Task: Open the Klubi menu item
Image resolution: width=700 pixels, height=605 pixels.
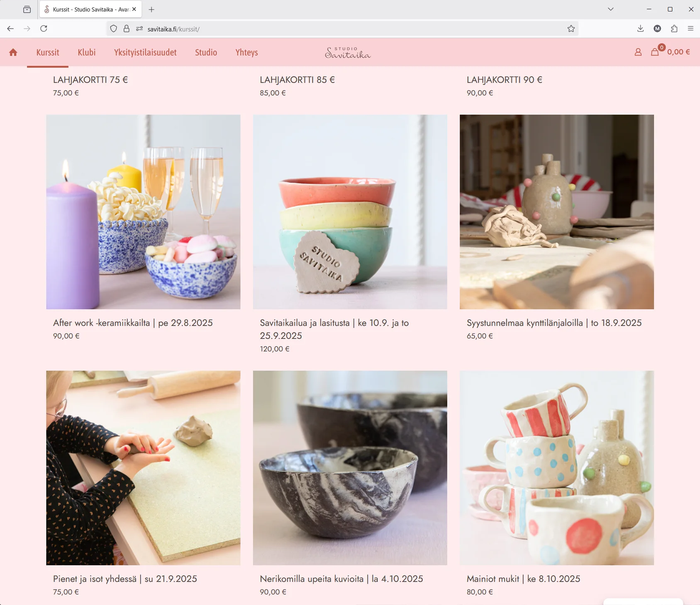Action: [86, 52]
